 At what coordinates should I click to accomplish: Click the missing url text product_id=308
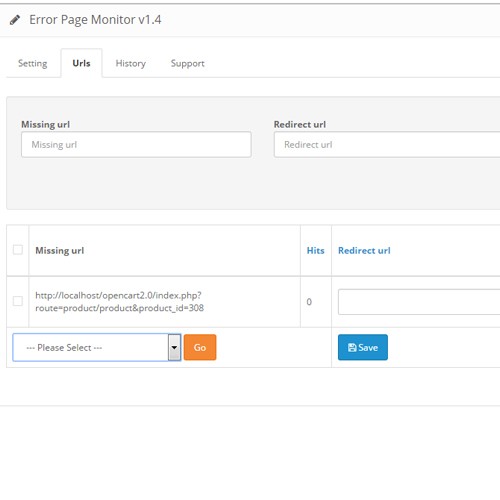point(119,302)
